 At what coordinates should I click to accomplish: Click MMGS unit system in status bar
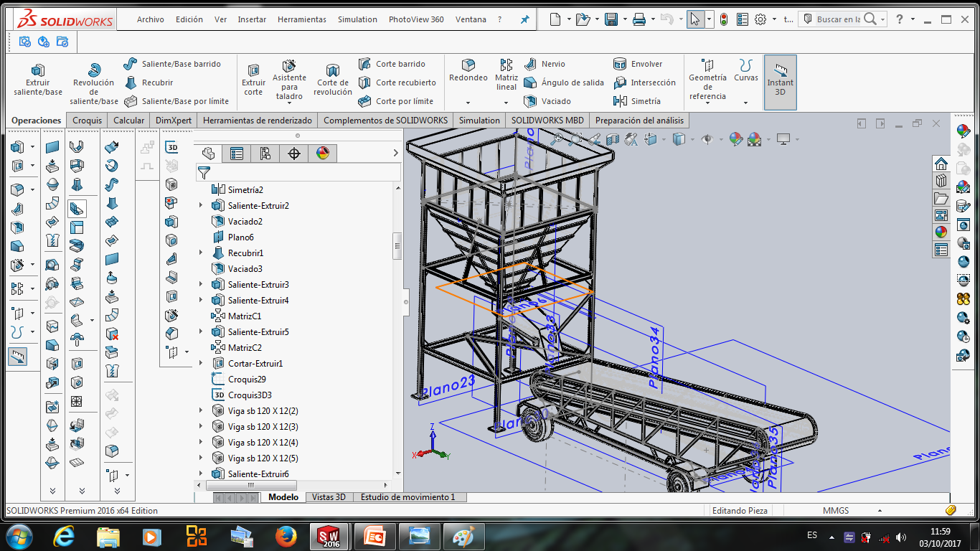click(x=835, y=510)
